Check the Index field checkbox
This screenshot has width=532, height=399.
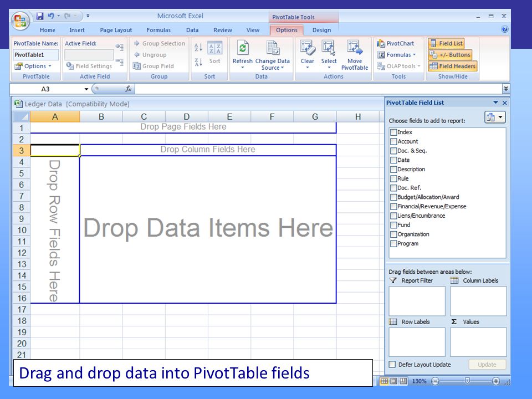(x=393, y=132)
